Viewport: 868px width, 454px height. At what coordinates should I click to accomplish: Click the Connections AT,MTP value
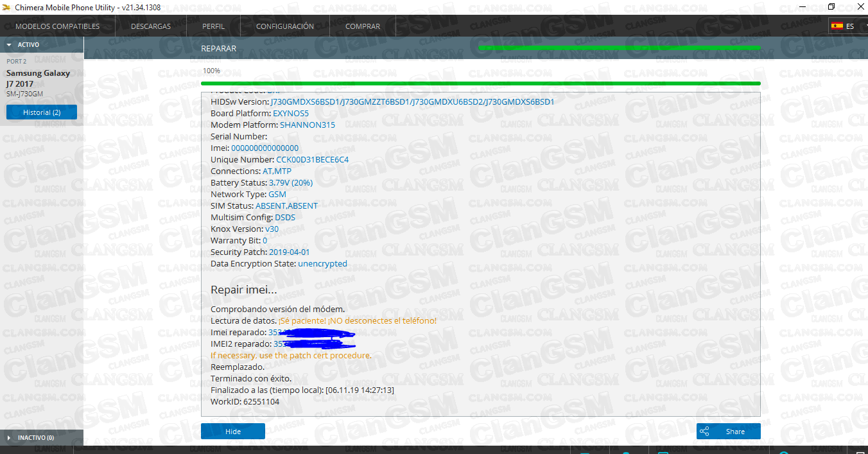tap(277, 171)
